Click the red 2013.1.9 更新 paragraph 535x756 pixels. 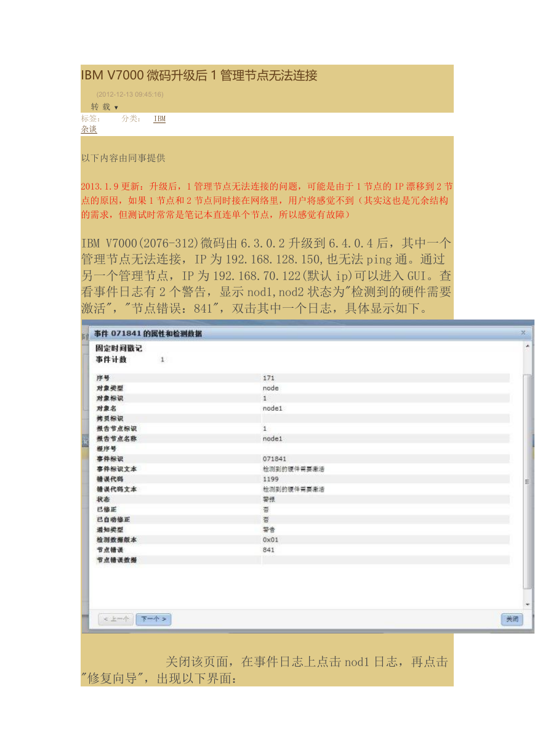pos(267,200)
